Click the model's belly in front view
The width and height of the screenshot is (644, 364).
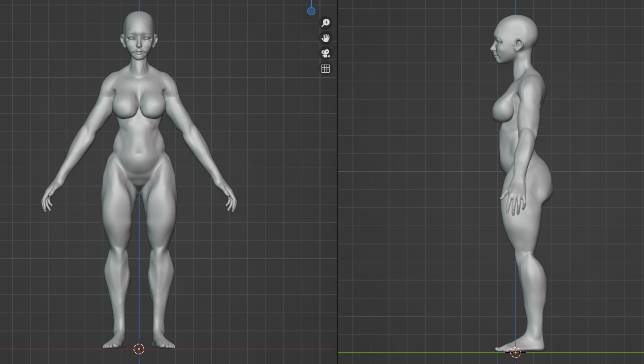tap(138, 153)
